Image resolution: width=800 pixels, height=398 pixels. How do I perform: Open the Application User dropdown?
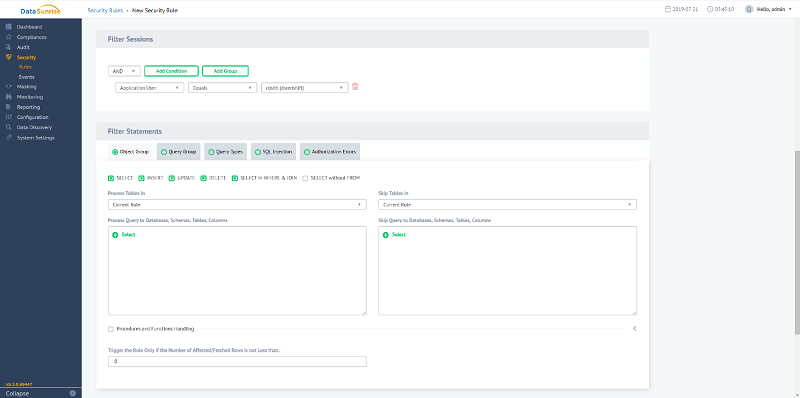click(149, 88)
